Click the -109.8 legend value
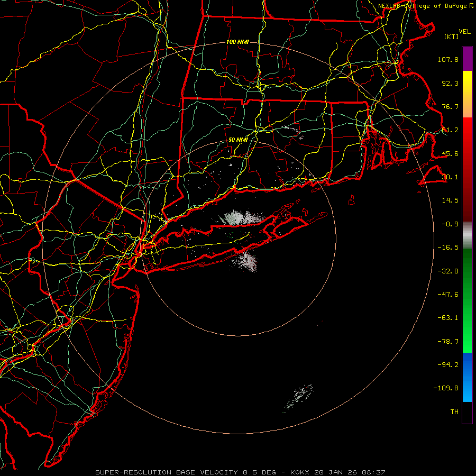476x476 pixels. (x=446, y=388)
